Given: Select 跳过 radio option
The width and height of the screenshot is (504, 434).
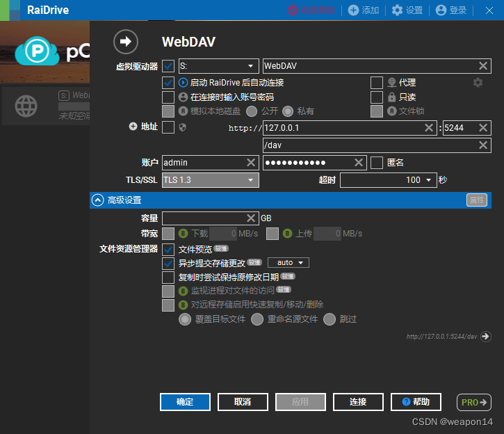Looking at the screenshot, I should tap(330, 319).
